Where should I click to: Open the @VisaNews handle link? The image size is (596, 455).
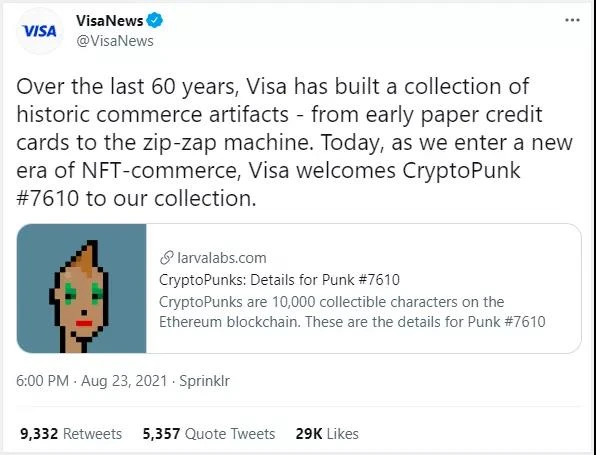115,41
